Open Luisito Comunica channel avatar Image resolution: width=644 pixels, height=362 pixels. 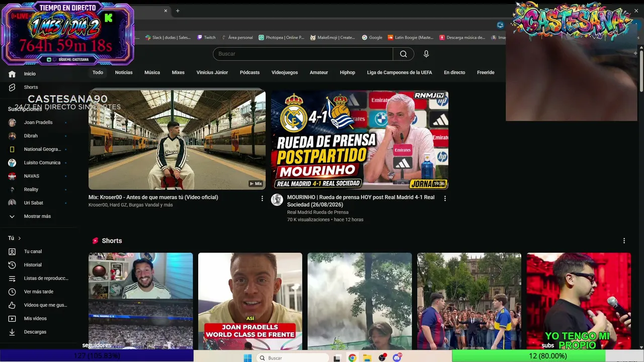click(12, 163)
